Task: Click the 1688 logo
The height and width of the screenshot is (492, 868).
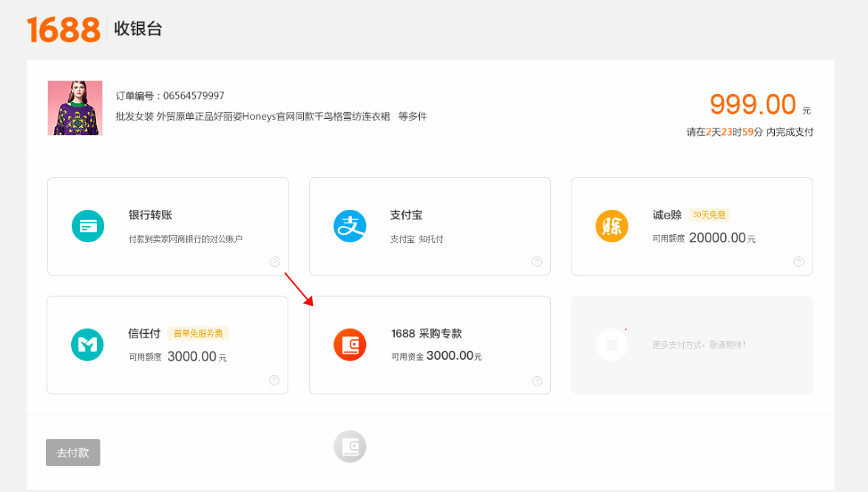Action: click(x=64, y=30)
